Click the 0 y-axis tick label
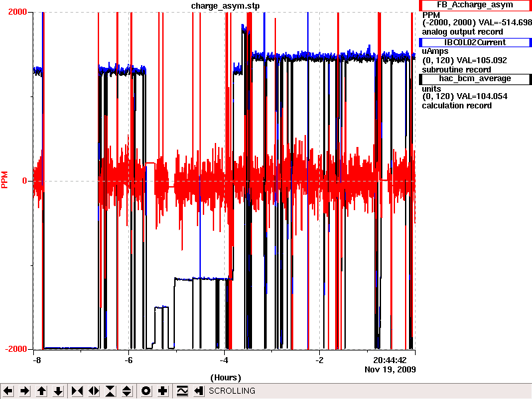532x399 pixels. (x=25, y=181)
